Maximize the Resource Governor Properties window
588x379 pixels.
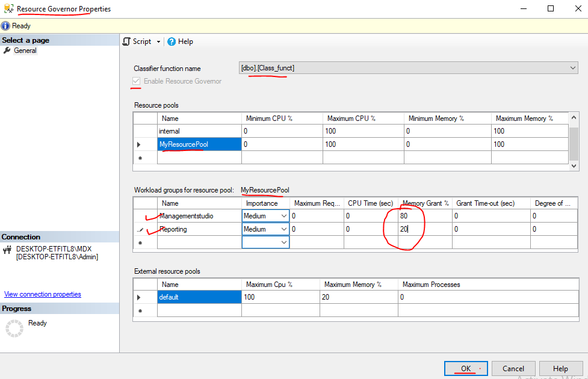click(x=551, y=8)
